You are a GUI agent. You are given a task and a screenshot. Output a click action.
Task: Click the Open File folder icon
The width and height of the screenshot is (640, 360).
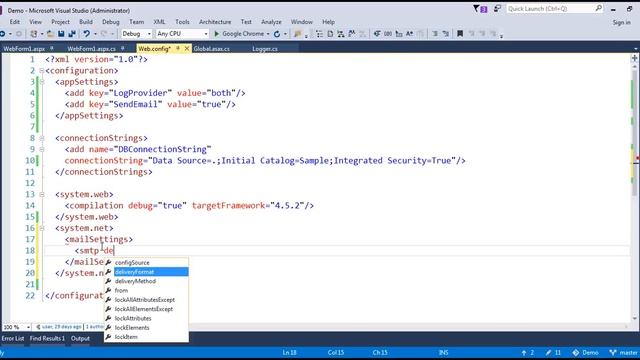click(x=50, y=34)
